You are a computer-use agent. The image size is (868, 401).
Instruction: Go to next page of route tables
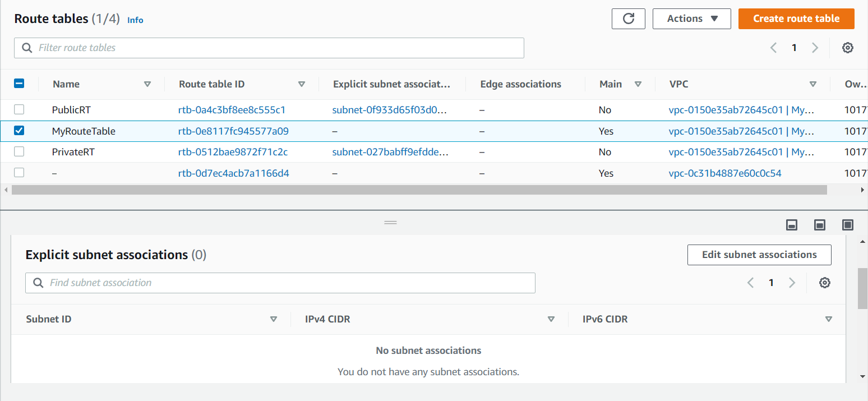815,48
